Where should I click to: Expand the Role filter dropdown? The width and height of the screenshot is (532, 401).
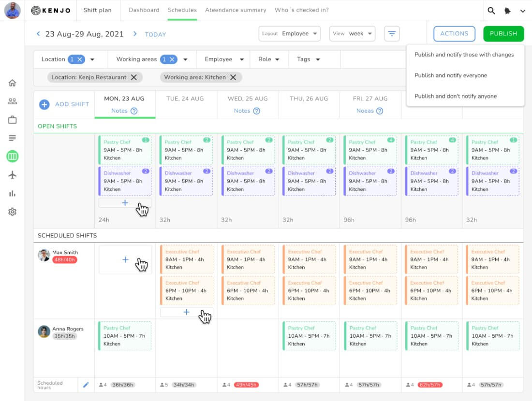tap(269, 59)
